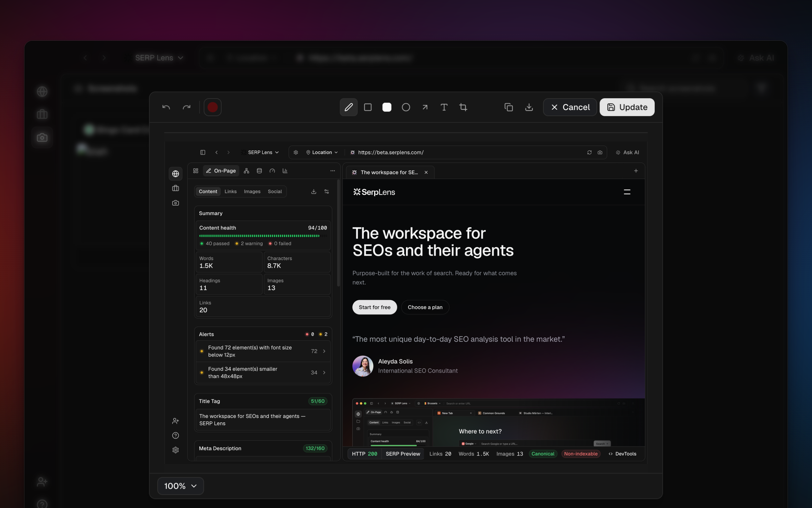This screenshot has height=508, width=812.
Task: Click the scrollbar of the canvas On-Page panel
Action: point(338,234)
